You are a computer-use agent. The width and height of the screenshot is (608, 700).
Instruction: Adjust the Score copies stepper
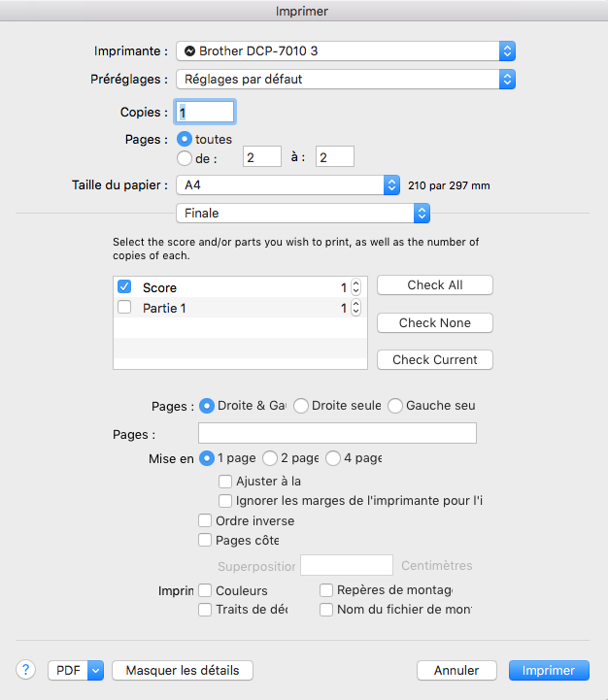(355, 287)
